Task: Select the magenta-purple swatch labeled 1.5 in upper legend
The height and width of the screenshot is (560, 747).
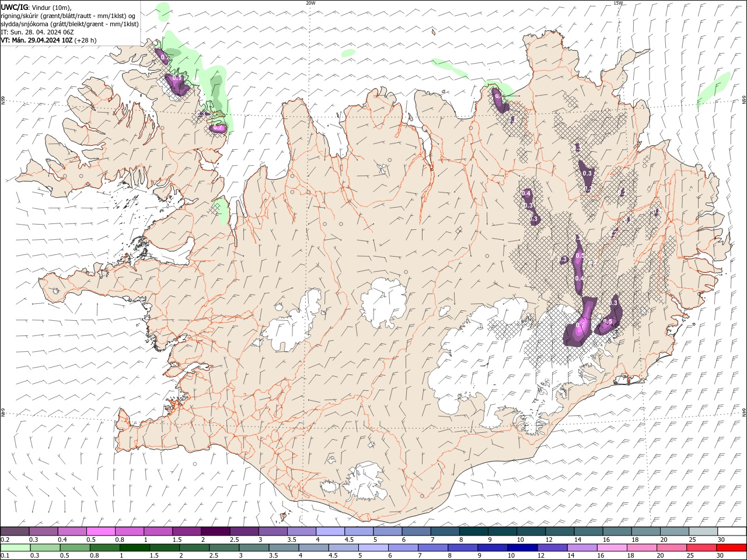Action: coord(187,531)
